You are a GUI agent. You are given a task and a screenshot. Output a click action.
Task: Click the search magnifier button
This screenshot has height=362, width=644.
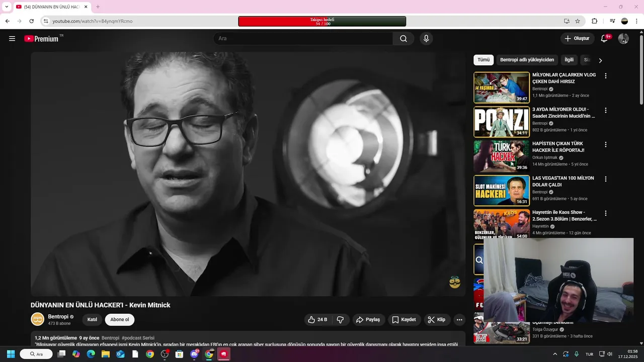point(404,39)
